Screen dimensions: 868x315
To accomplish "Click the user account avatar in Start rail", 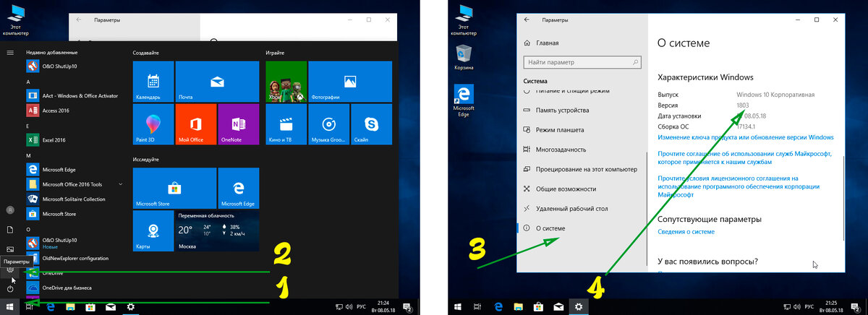I will click(10, 210).
